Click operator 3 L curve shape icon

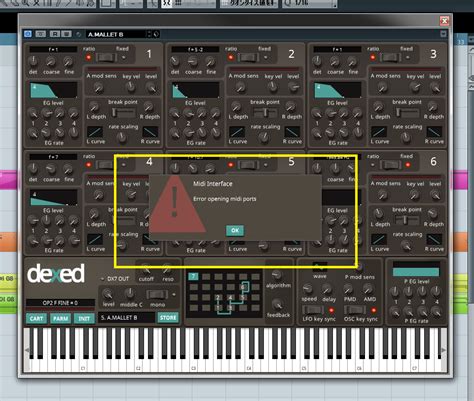379,132
